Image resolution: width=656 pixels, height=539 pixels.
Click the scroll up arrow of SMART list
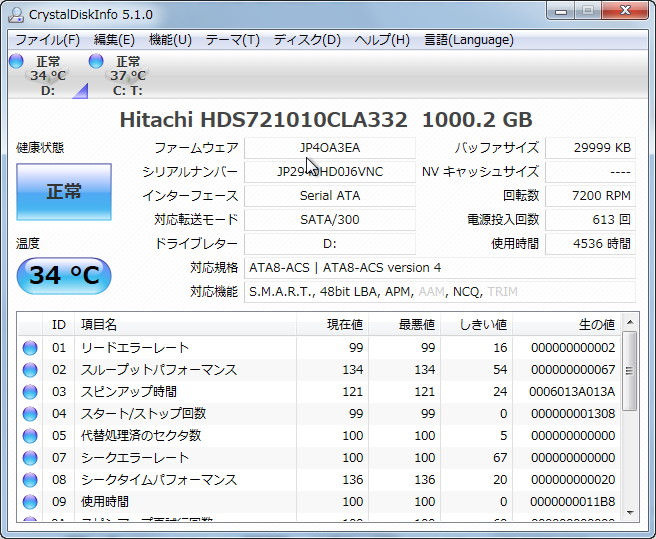[630, 322]
